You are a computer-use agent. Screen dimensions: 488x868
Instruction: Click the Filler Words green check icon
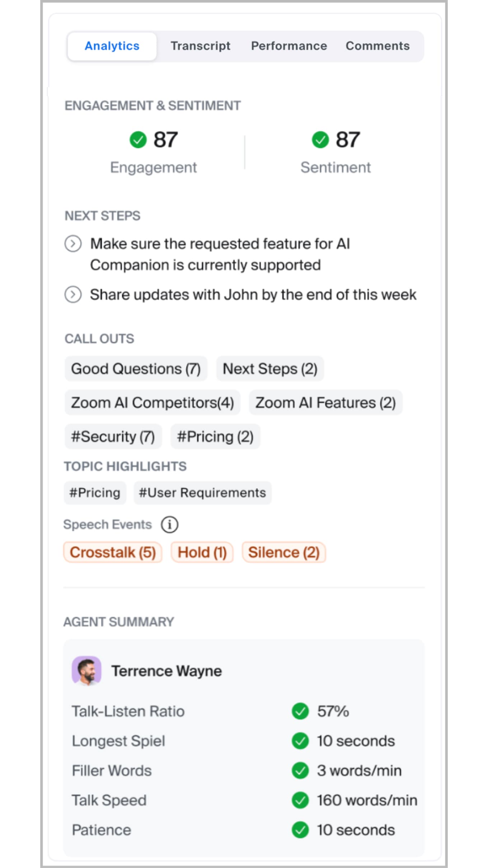(x=300, y=770)
